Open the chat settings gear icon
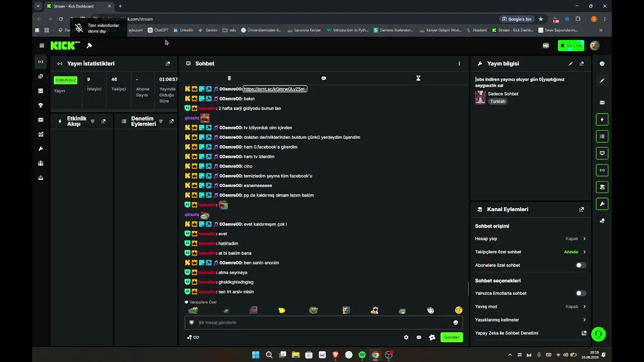 coord(406,337)
